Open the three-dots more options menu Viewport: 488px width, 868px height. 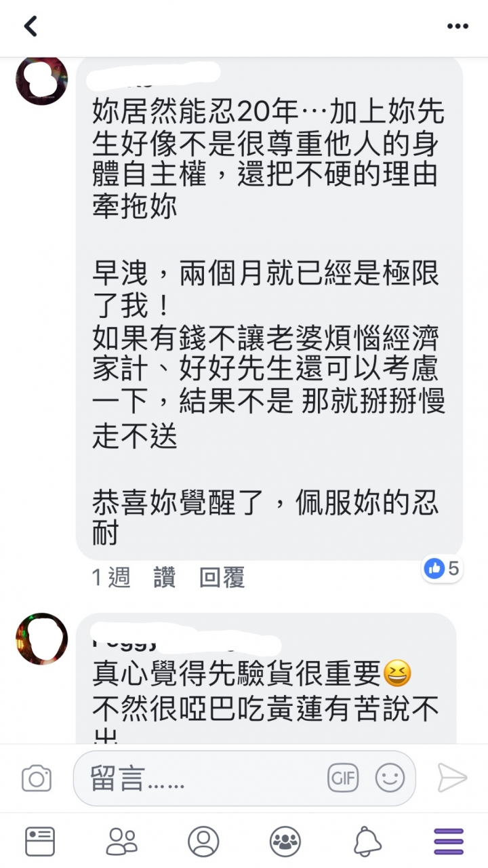coord(457,26)
